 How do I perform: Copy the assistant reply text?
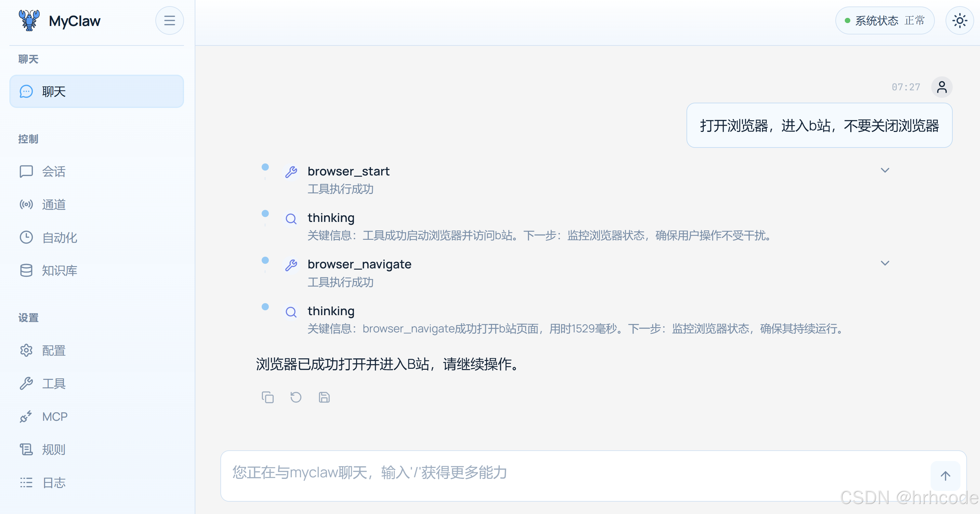click(268, 397)
